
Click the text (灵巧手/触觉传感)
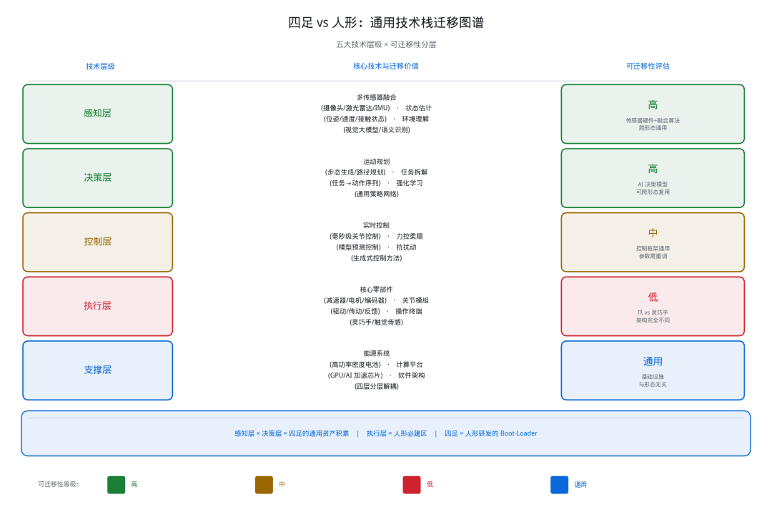pyautogui.click(x=377, y=322)
